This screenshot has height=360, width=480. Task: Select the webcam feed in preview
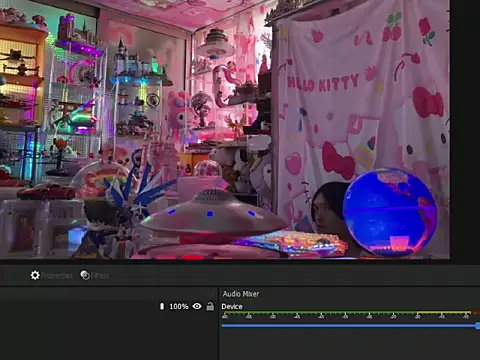[x=225, y=129]
